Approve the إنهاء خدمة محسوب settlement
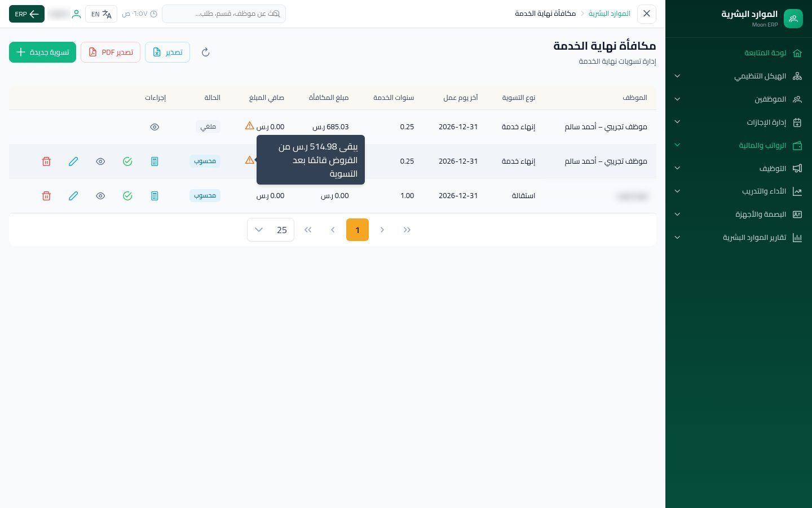 (127, 161)
